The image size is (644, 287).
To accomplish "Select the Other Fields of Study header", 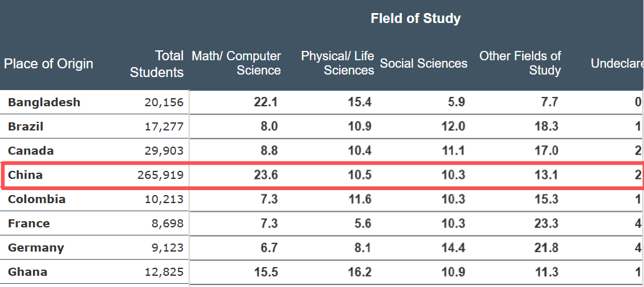I will tap(520, 63).
